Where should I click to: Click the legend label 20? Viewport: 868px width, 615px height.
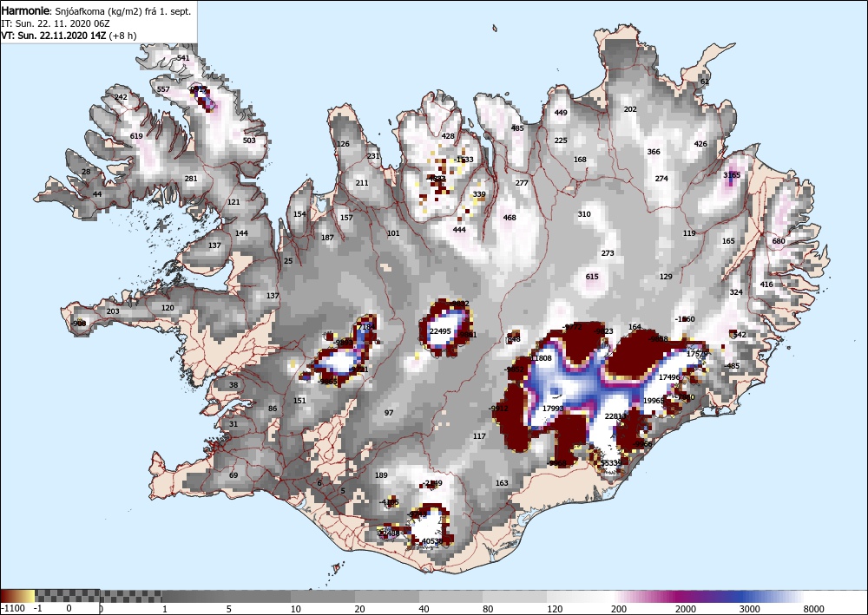click(360, 609)
